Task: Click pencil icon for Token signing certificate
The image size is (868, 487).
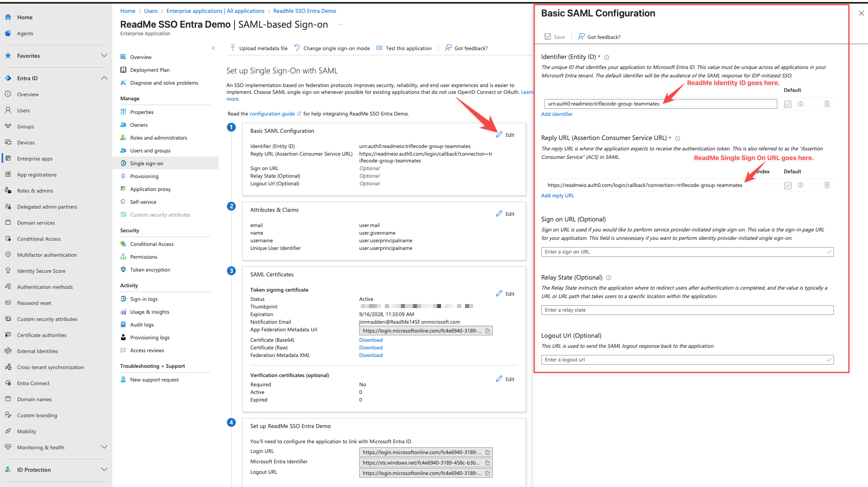Action: [x=499, y=294]
